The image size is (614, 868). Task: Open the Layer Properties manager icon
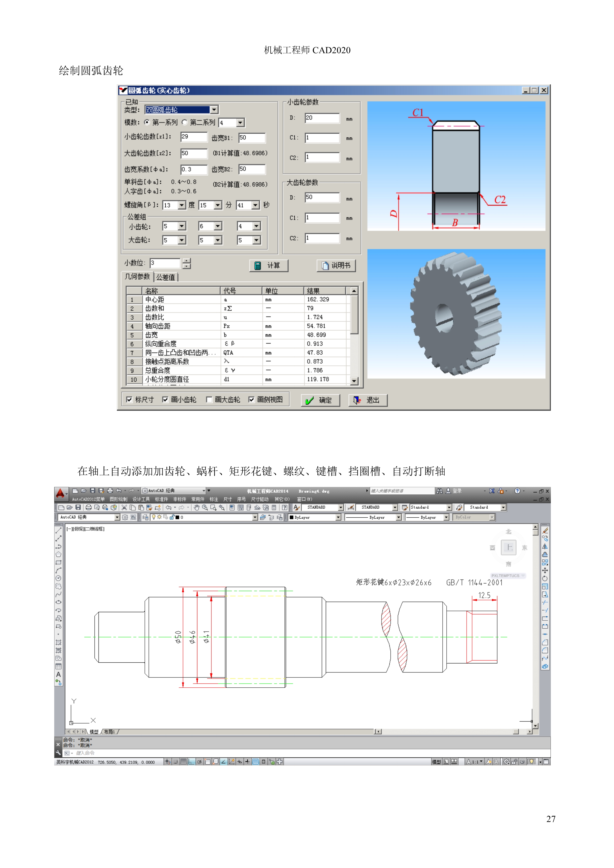pyautogui.click(x=145, y=517)
